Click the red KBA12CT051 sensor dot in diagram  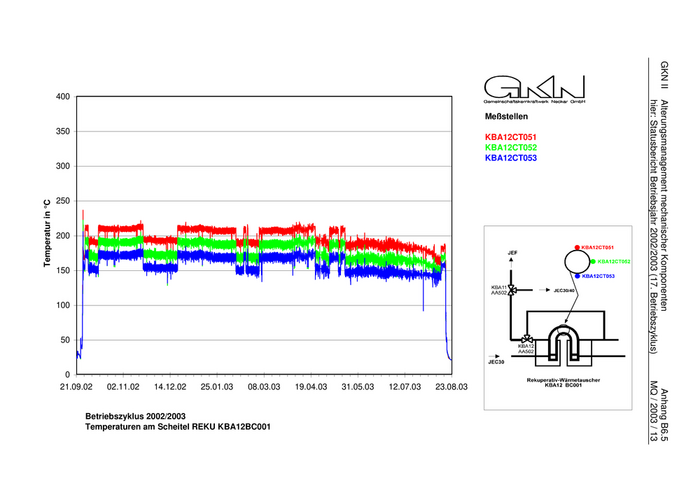coord(578,247)
